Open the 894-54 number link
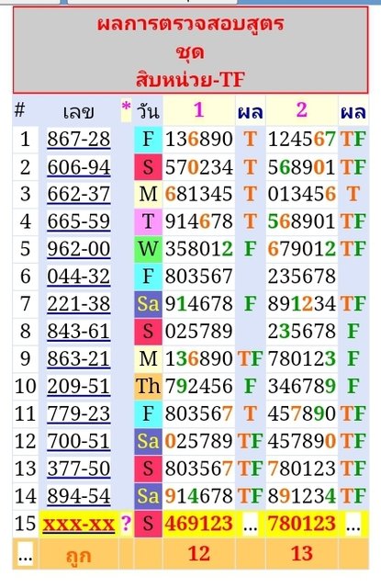This screenshot has width=381, height=588. tap(79, 496)
